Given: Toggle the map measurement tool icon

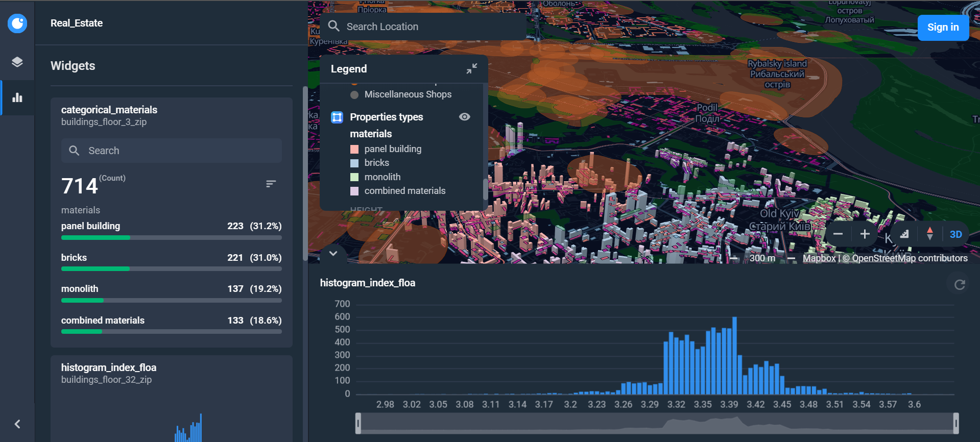Looking at the screenshot, I should point(904,234).
